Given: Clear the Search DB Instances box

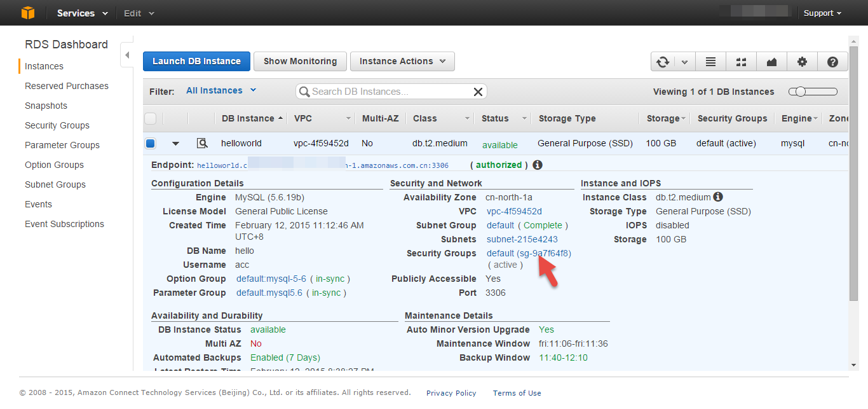Looking at the screenshot, I should [478, 92].
